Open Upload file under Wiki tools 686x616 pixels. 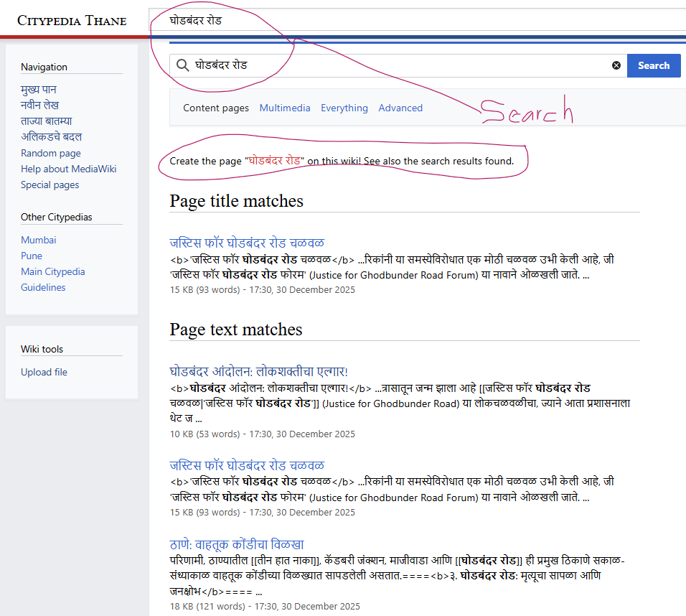[x=44, y=372]
